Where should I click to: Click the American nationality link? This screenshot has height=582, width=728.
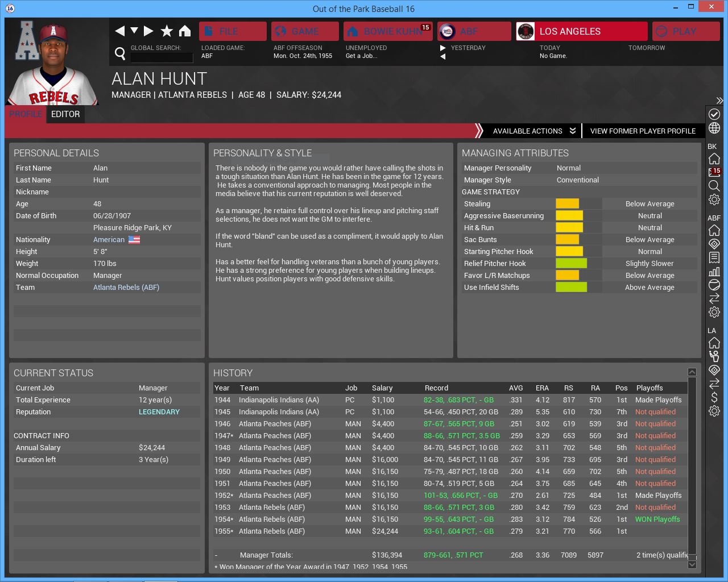(109, 240)
